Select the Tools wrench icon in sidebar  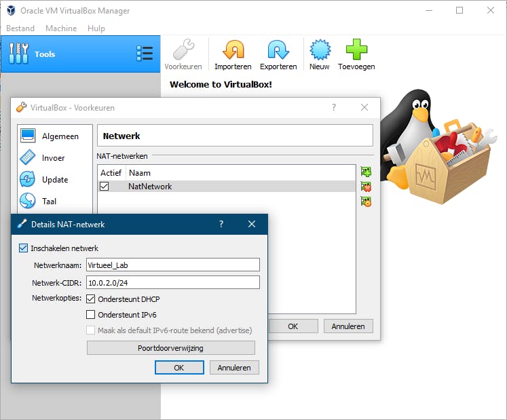18,54
